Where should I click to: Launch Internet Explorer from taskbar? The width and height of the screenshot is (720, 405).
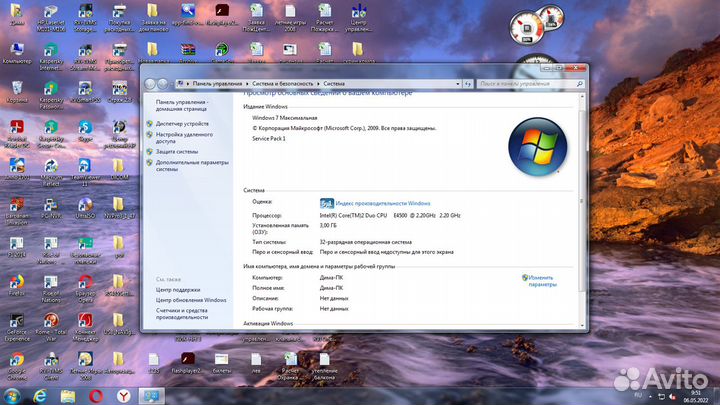coord(41,395)
